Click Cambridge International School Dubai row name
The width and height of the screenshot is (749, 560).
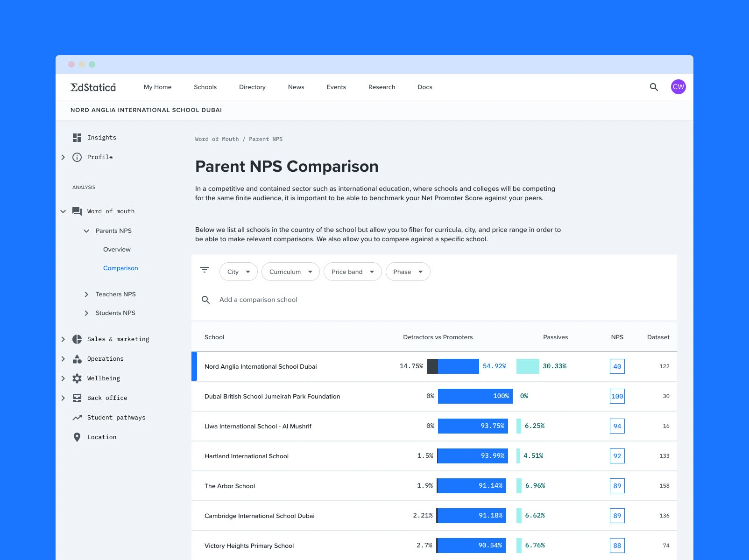(260, 516)
